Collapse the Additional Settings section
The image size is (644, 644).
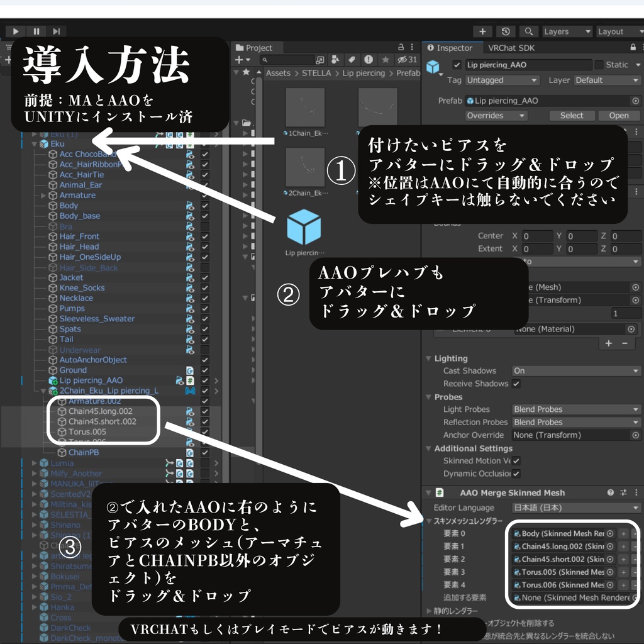click(429, 448)
